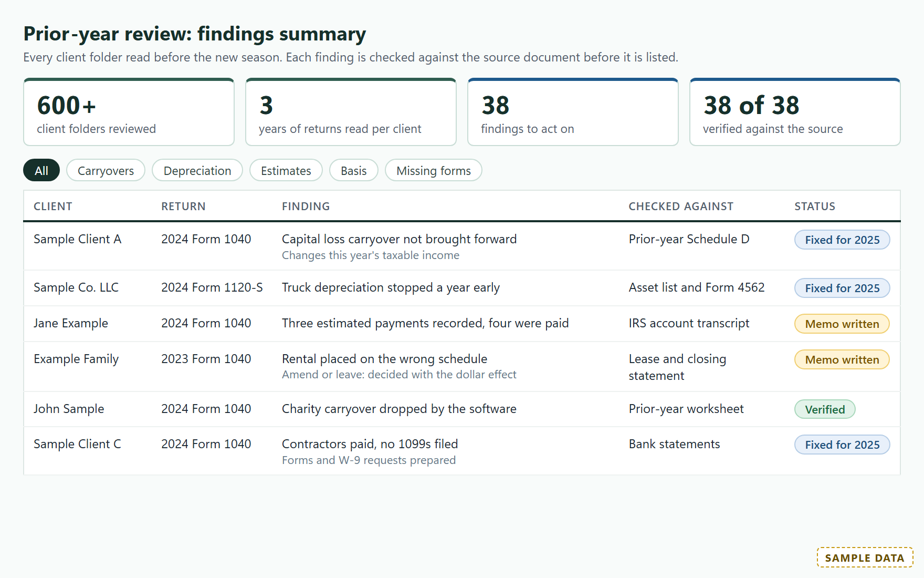Select the Jane Example client name
The image size is (924, 578).
(x=71, y=323)
